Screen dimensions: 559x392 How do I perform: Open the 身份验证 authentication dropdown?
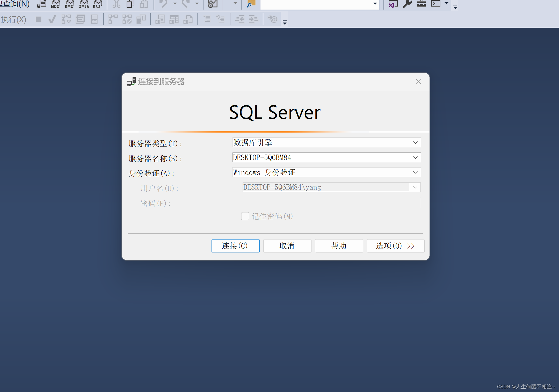coord(415,172)
